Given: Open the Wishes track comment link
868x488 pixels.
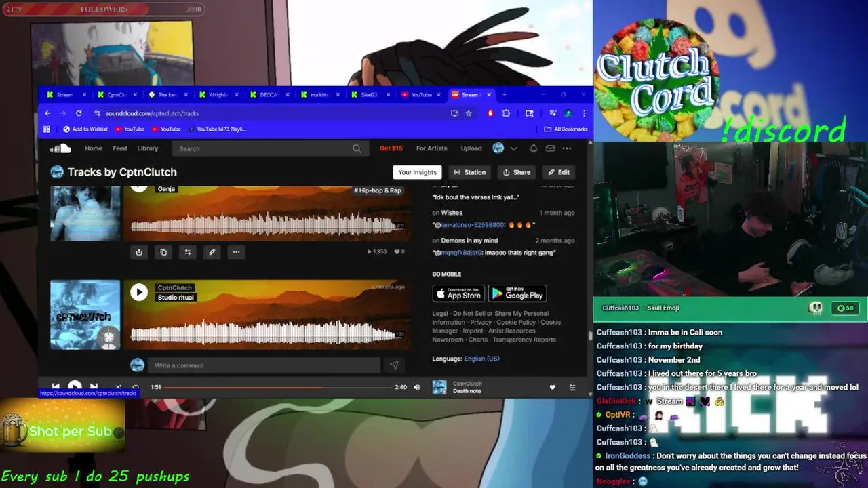Looking at the screenshot, I should click(452, 213).
